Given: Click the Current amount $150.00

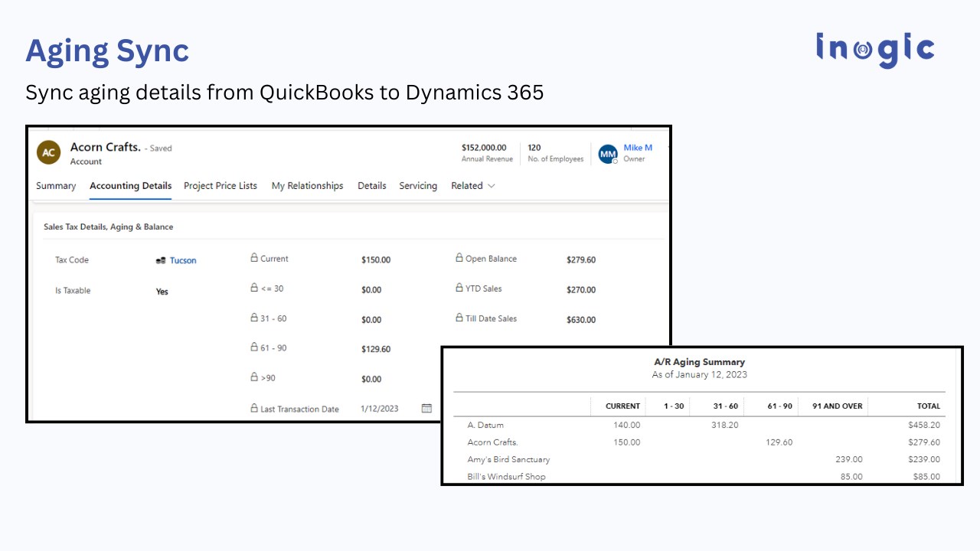Looking at the screenshot, I should [376, 260].
